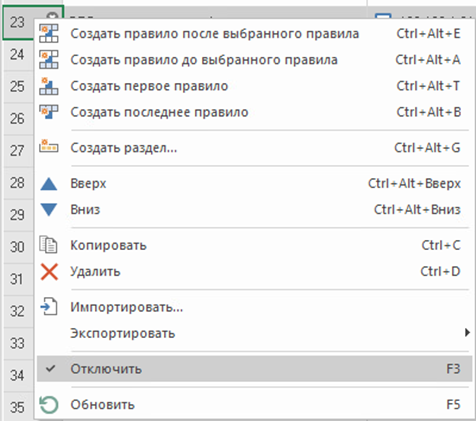The width and height of the screenshot is (476, 421).
Task: Click the blue down triangle icon
Action: 49,210
